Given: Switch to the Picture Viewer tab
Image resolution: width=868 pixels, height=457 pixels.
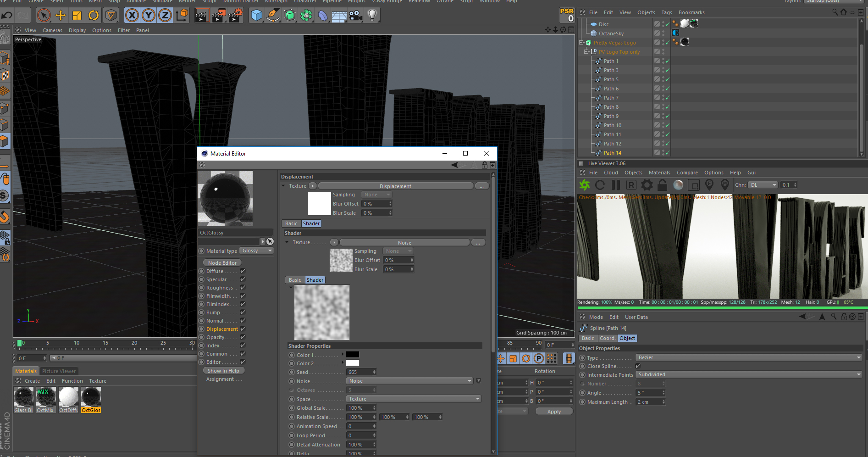Looking at the screenshot, I should tap(59, 371).
